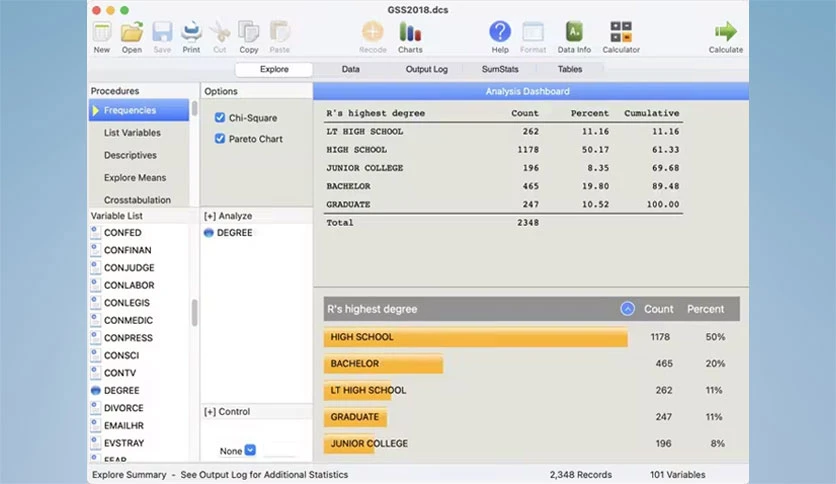This screenshot has height=484, width=836.
Task: Choose the Explore Means procedure
Action: 139,178
